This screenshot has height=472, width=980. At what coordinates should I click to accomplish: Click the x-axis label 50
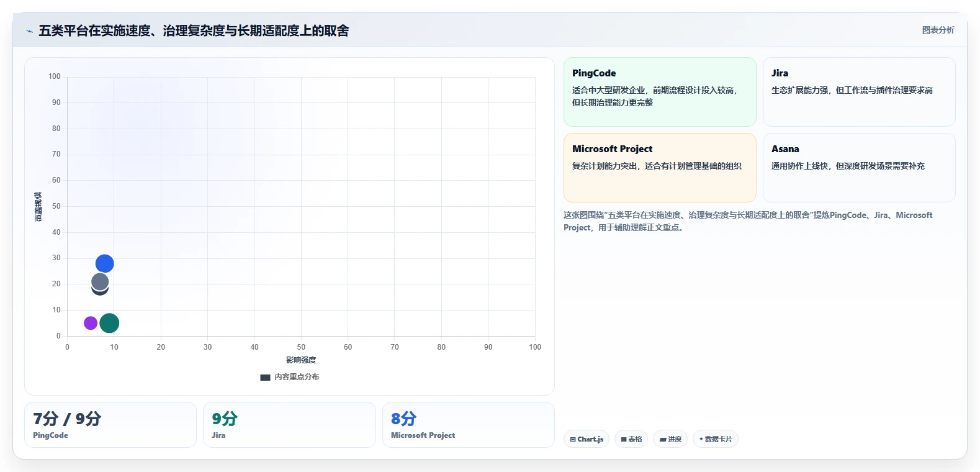click(x=301, y=347)
